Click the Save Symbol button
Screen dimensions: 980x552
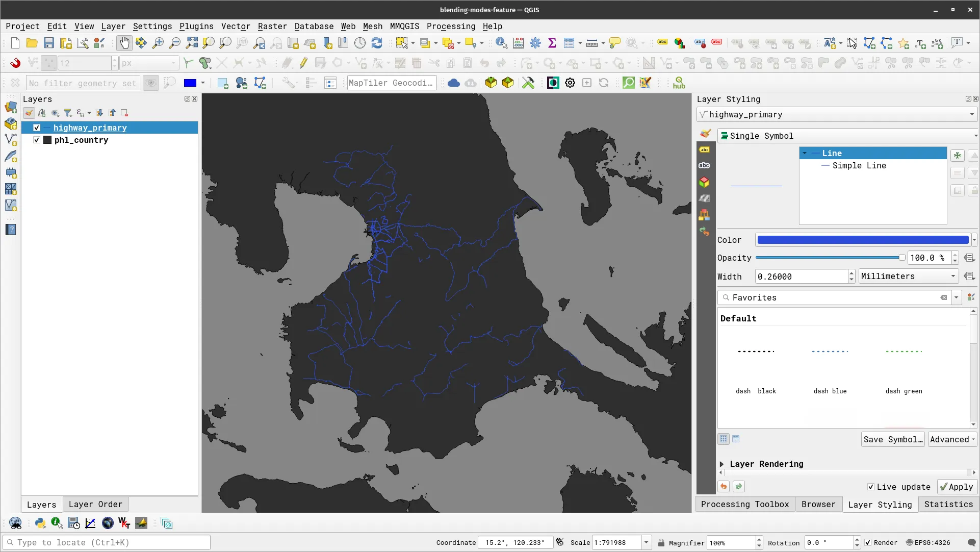893,439
